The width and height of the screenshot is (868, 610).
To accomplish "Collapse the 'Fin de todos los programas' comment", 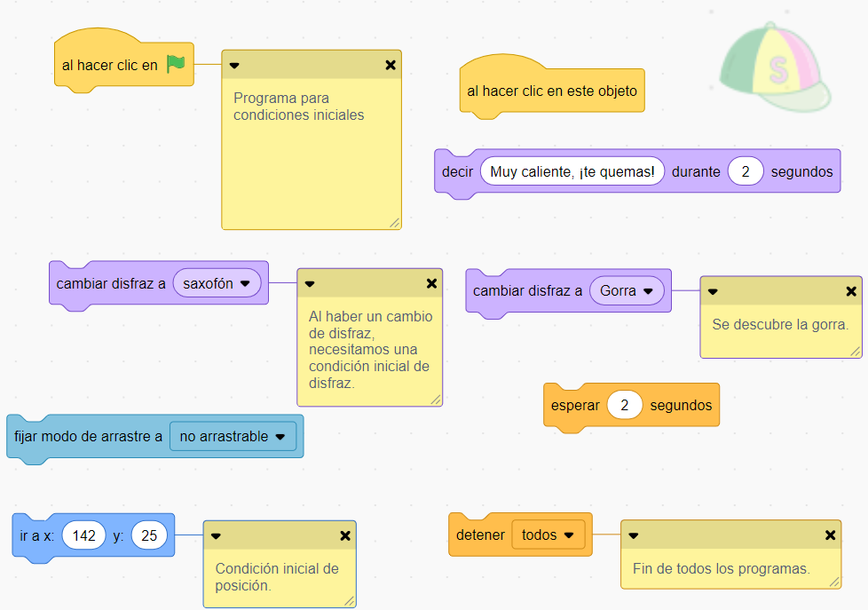I will point(634,535).
